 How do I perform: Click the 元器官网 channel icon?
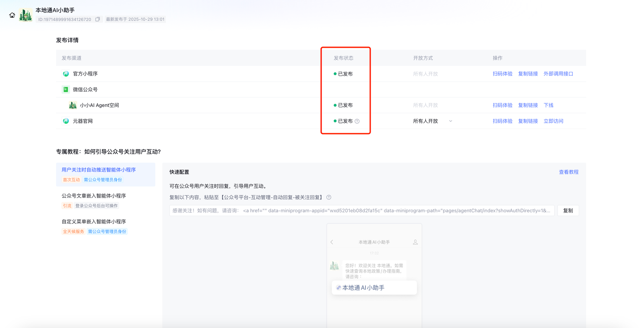point(66,121)
